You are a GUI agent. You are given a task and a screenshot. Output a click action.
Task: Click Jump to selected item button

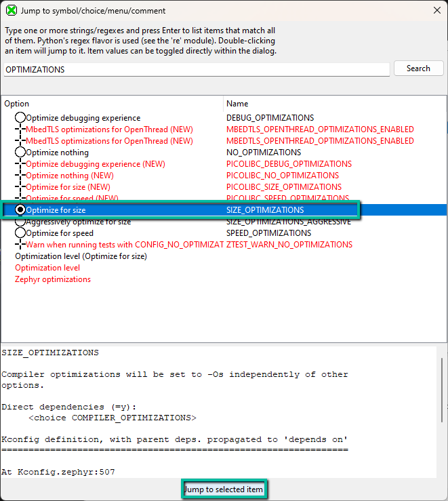(x=224, y=489)
